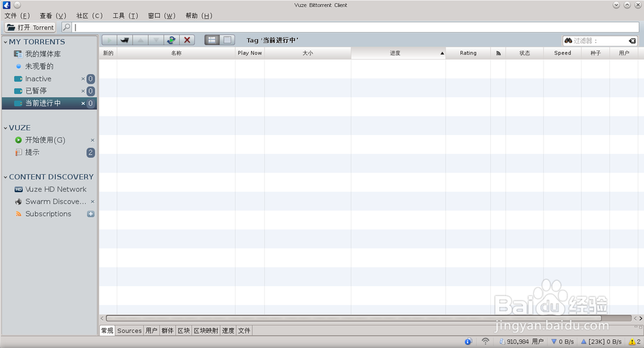Sort by the Speed column header
This screenshot has width=644, height=348.
(563, 53)
